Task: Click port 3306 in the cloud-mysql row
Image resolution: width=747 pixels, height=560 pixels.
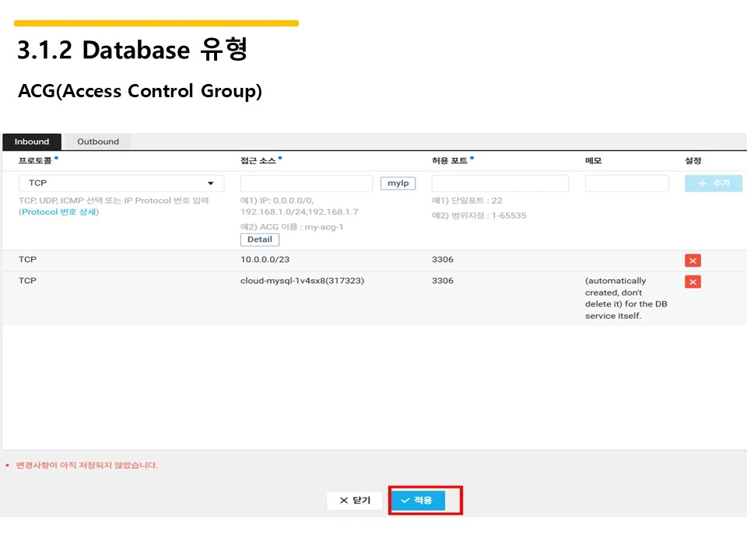Action: pyautogui.click(x=443, y=281)
